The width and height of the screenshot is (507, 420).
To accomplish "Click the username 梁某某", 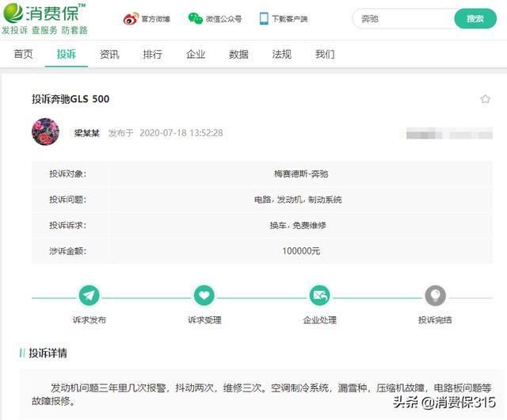I will [x=87, y=133].
